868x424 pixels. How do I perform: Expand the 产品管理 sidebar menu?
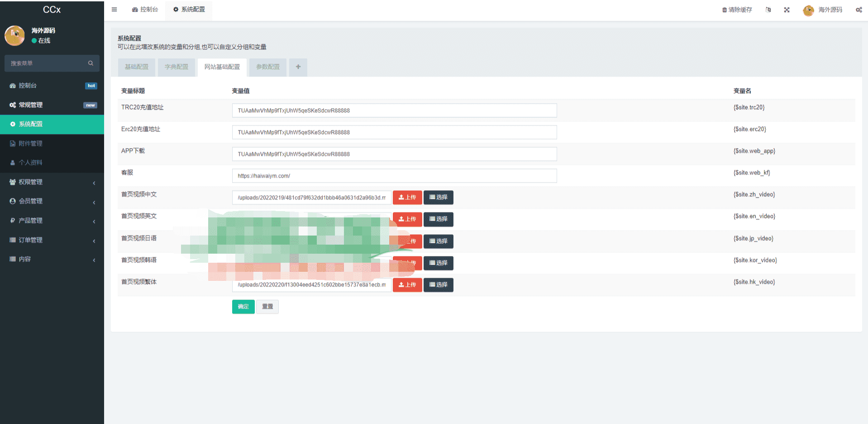click(x=52, y=221)
